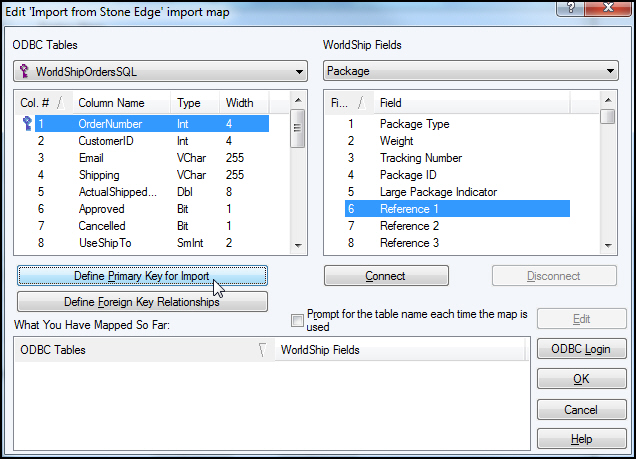Select the Reference 3 field
The height and width of the screenshot is (459, 636).
pos(458,243)
